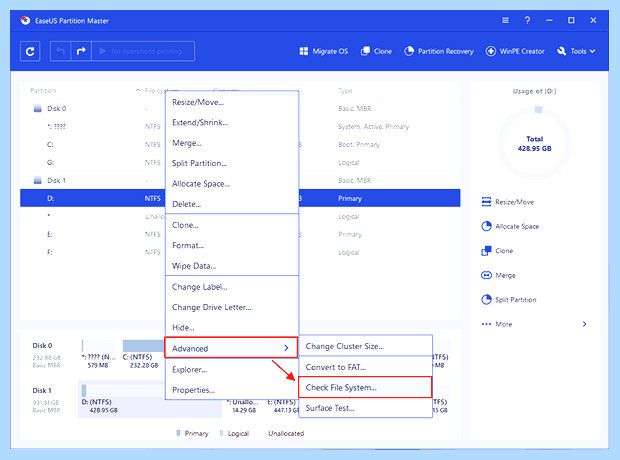
Task: Click the '*: ???? 579 MB' block in Disk 0 map
Action: point(98,355)
